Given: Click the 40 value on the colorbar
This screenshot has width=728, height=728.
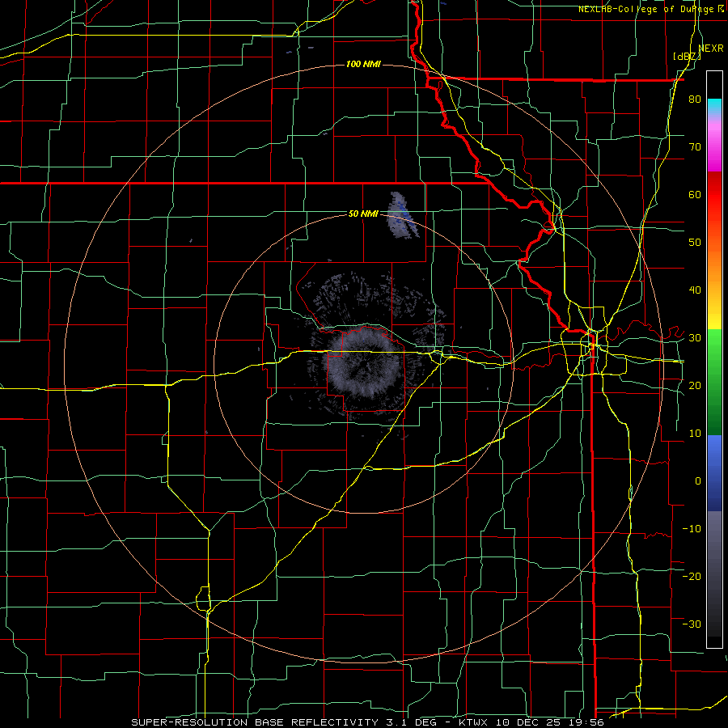Looking at the screenshot, I should [x=695, y=290].
